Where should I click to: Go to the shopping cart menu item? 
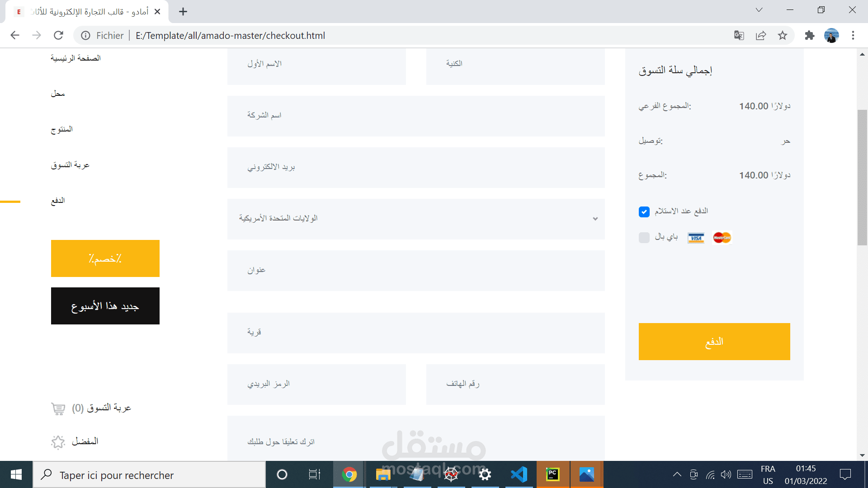point(70,165)
